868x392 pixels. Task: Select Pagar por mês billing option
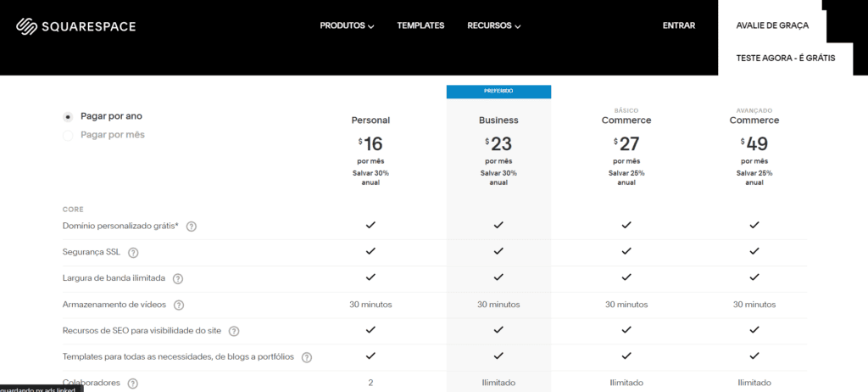pos(68,135)
